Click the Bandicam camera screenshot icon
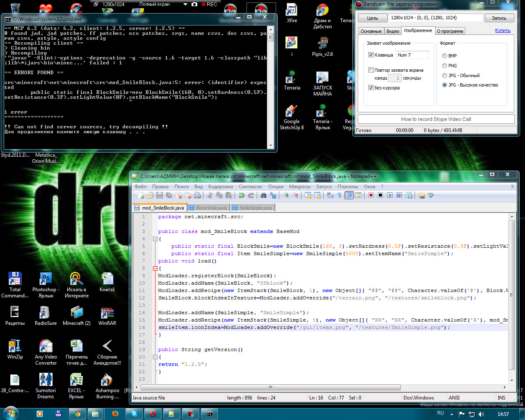The height and width of the screenshot is (420, 525). [x=194, y=4]
